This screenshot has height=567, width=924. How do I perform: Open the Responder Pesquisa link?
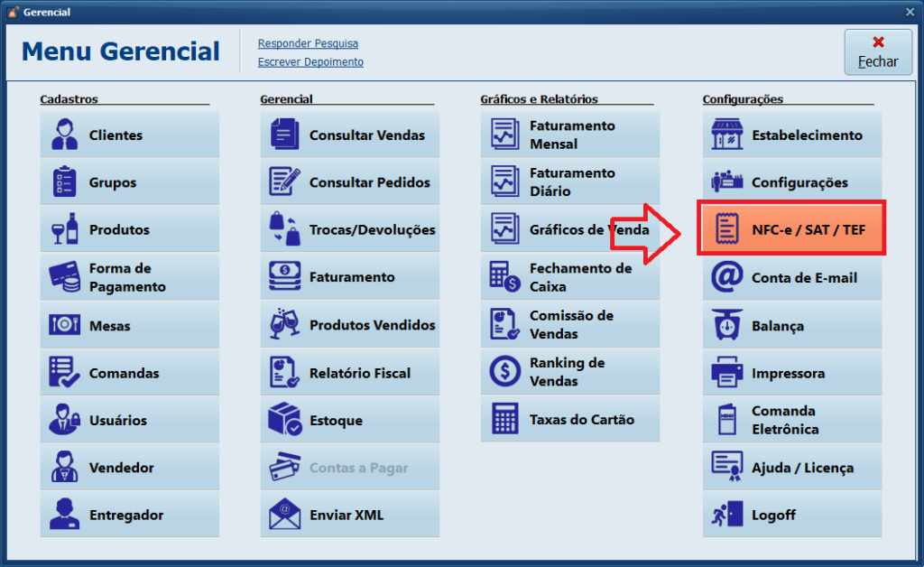[x=308, y=43]
